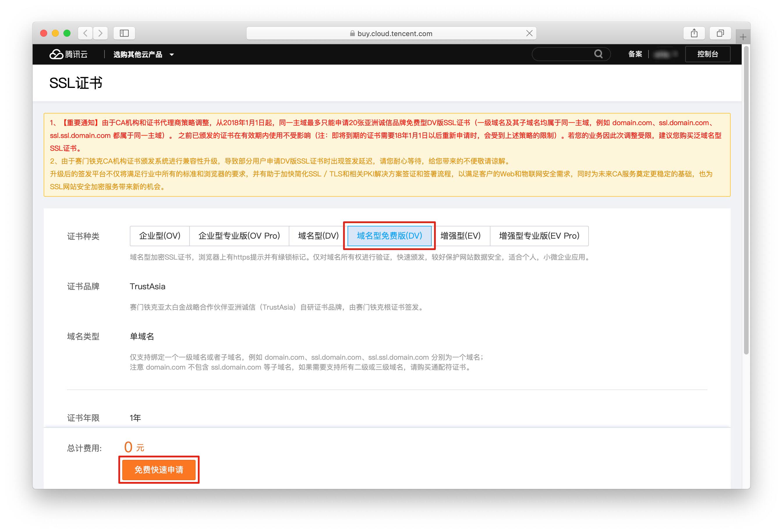This screenshot has height=532, width=783.
Task: Go forward with the Safari forward arrow
Action: pyautogui.click(x=100, y=33)
